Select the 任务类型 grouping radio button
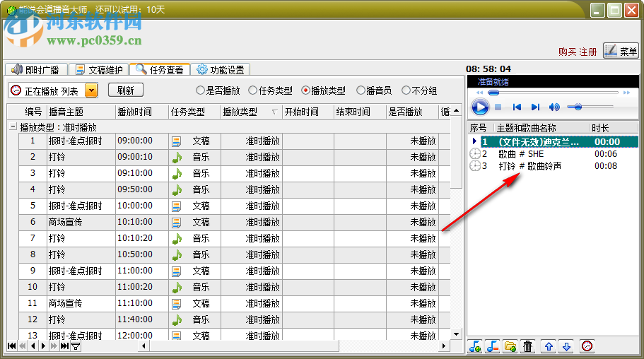 coord(253,90)
